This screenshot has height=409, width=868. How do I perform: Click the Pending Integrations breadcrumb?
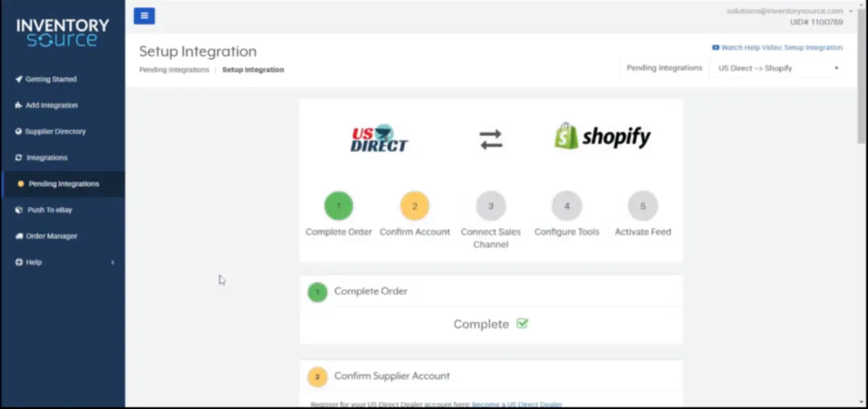point(174,69)
